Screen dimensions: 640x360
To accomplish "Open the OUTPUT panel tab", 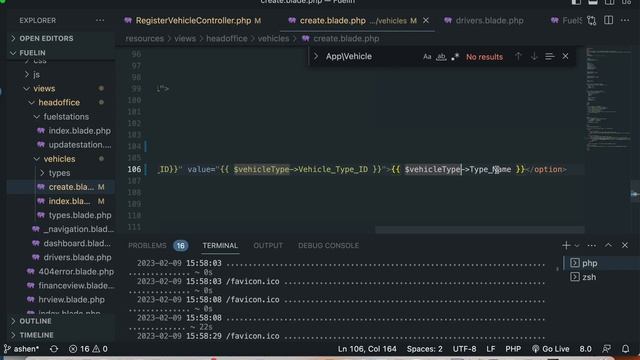I will pyautogui.click(x=268, y=246).
